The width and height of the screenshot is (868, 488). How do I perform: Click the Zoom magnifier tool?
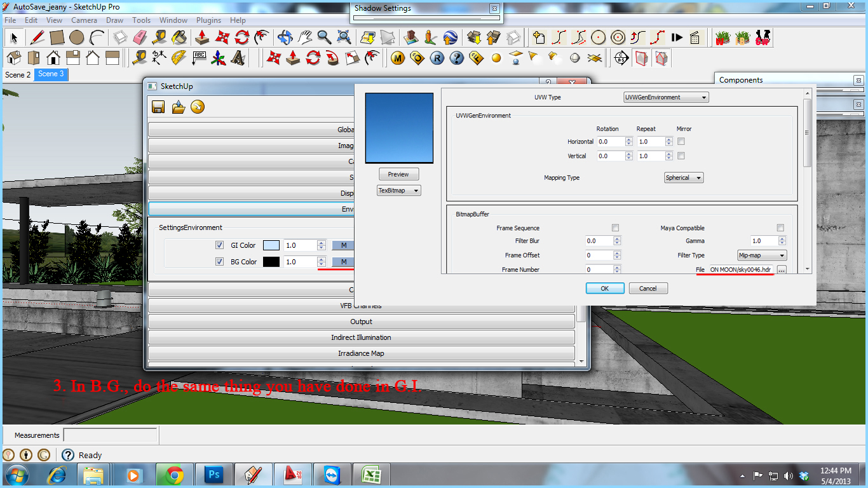(x=324, y=37)
